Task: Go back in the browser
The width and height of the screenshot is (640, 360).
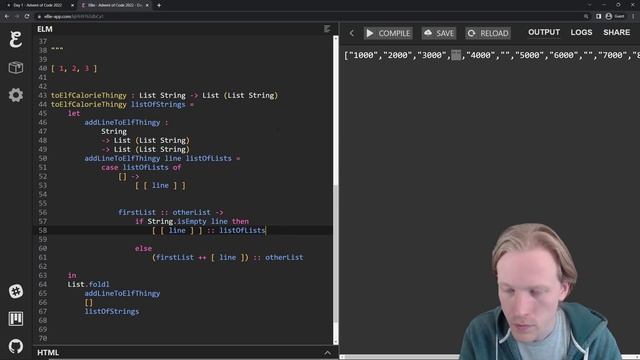Action: (7, 16)
